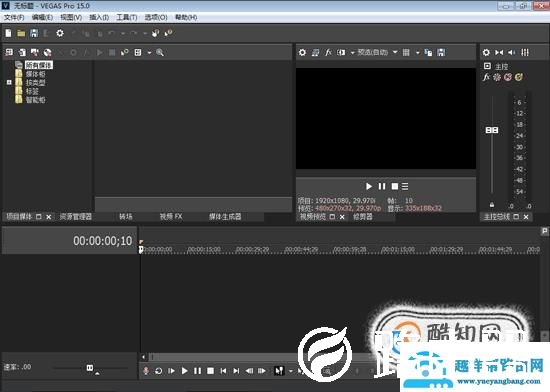Open the undo history dropdown arrow
This screenshot has height=392, width=550.
[x=123, y=33]
